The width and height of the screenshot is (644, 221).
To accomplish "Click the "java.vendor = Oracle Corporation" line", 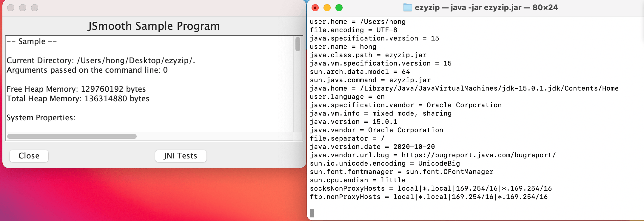I will (x=377, y=130).
